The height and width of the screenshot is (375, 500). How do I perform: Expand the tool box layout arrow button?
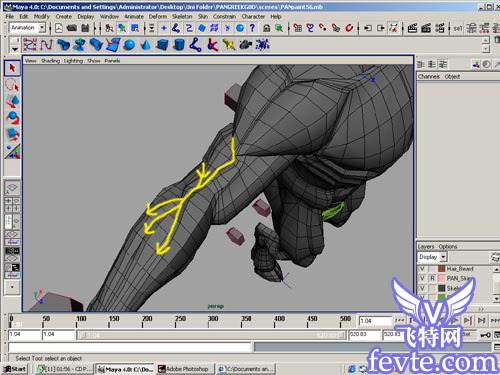tap(12, 287)
